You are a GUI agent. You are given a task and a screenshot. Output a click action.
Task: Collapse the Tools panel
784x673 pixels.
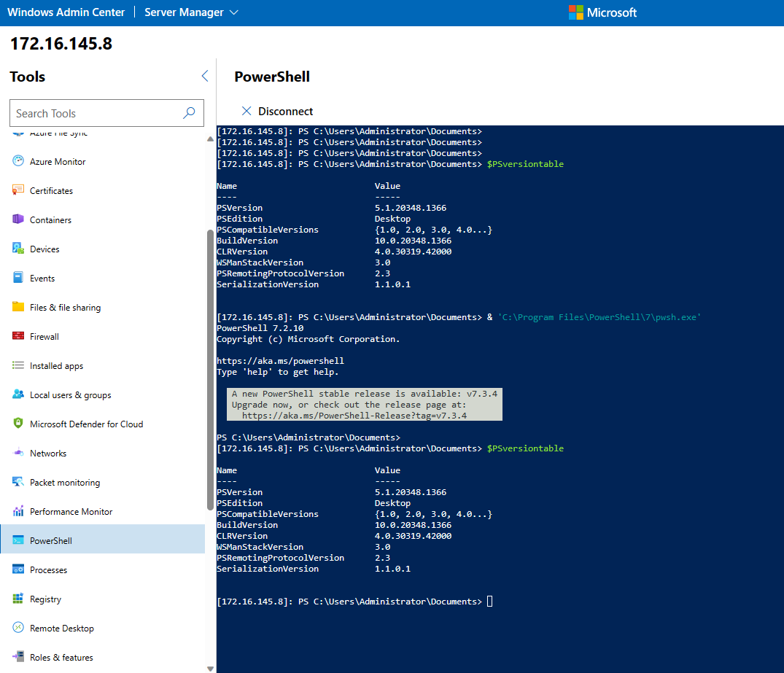click(x=204, y=76)
